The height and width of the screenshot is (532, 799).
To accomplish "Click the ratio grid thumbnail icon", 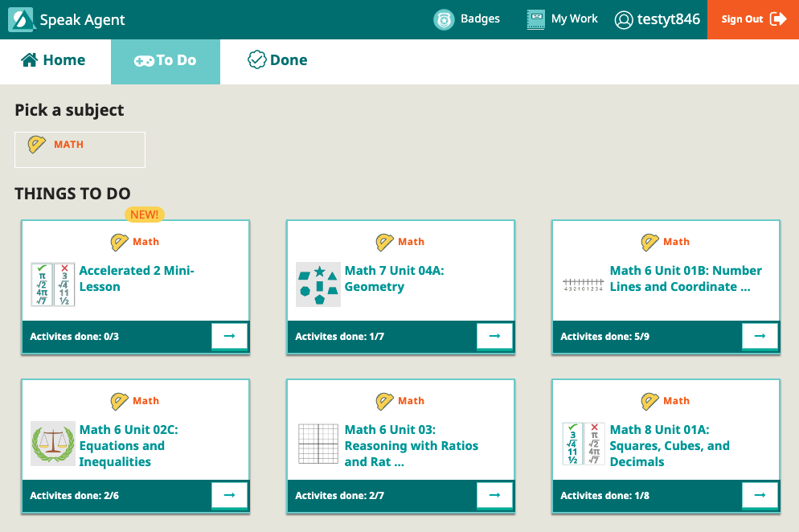I will (318, 444).
